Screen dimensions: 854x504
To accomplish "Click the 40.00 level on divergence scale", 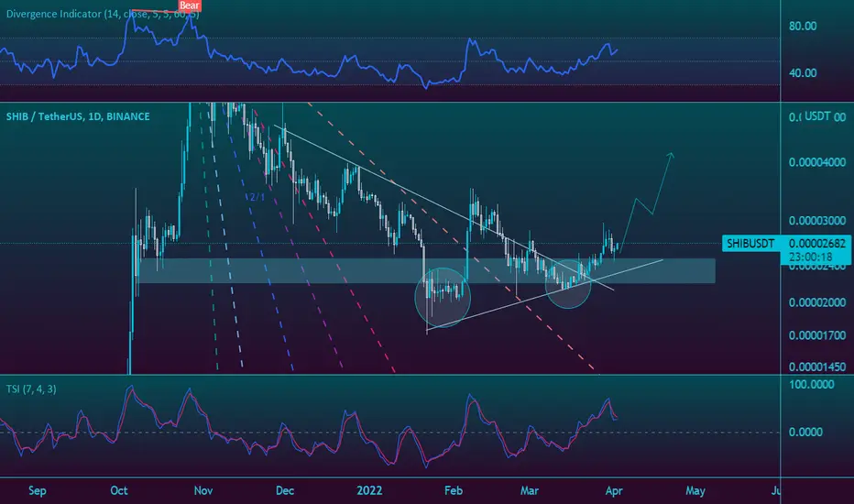I will 803,73.
